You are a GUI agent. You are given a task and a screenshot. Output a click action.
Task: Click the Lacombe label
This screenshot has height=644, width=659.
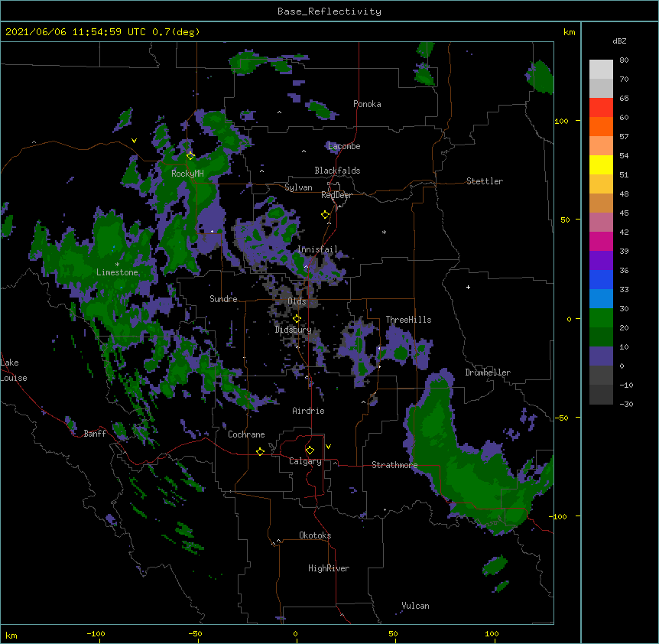click(x=344, y=146)
